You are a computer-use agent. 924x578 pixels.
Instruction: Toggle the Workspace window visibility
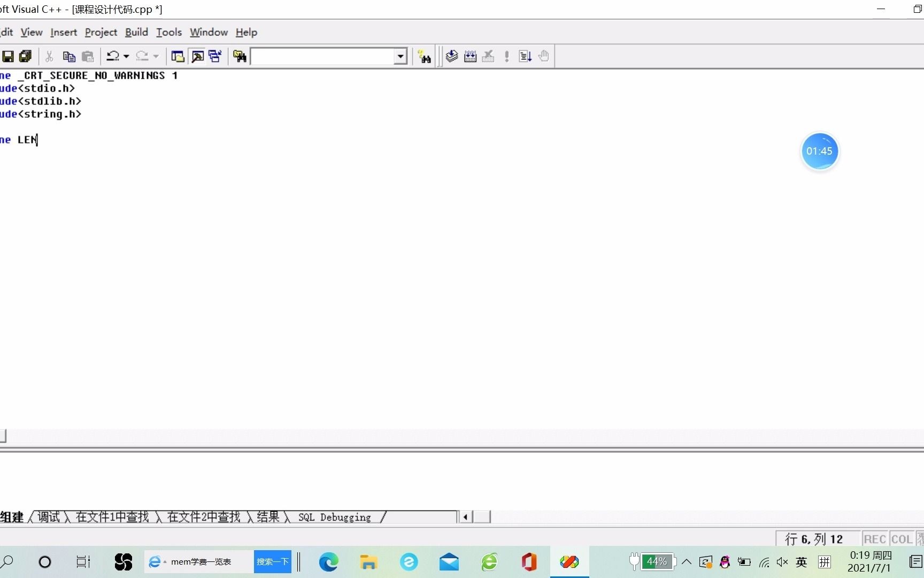pos(178,56)
